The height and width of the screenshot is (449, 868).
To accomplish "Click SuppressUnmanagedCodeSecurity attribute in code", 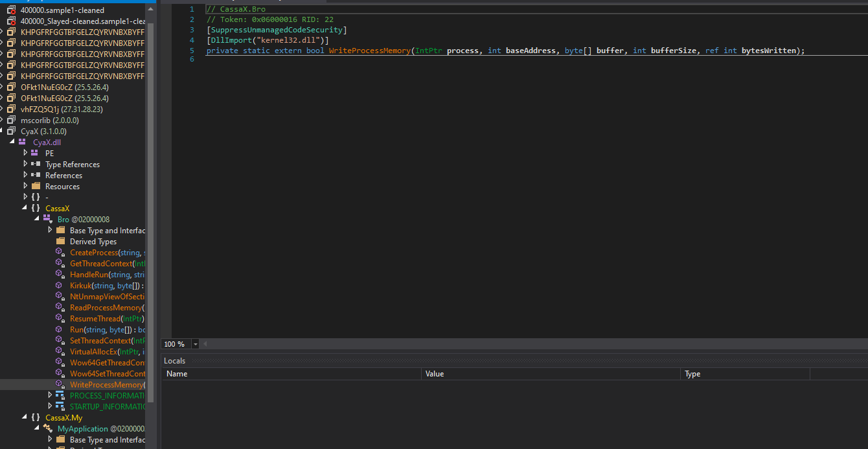I will 277,30.
